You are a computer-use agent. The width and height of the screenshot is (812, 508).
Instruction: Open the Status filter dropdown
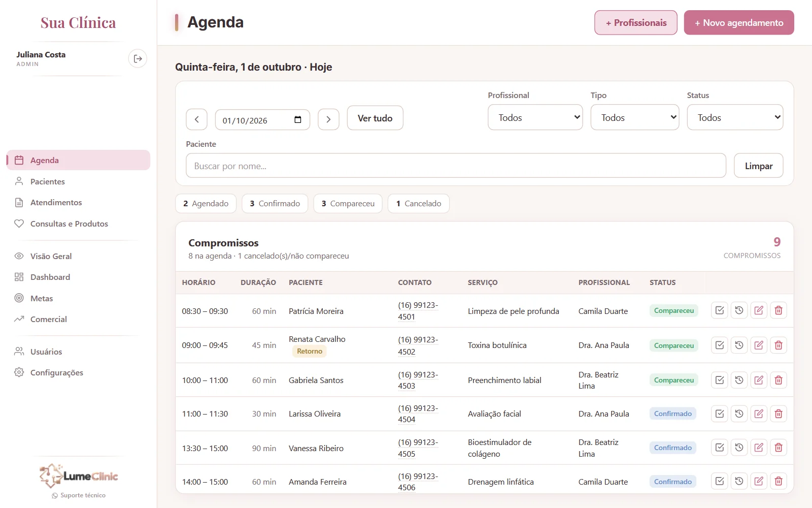pos(735,117)
